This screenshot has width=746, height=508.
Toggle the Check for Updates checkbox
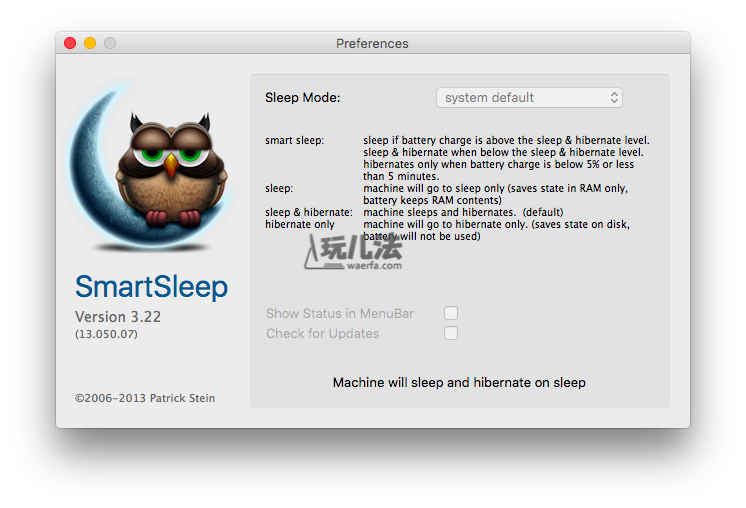tap(451, 333)
